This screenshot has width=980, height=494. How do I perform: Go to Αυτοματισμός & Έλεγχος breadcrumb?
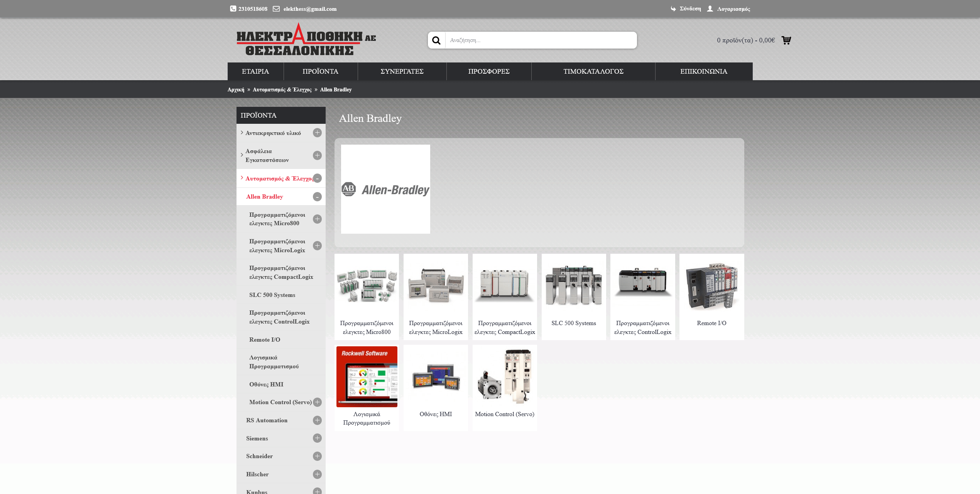pyautogui.click(x=282, y=89)
